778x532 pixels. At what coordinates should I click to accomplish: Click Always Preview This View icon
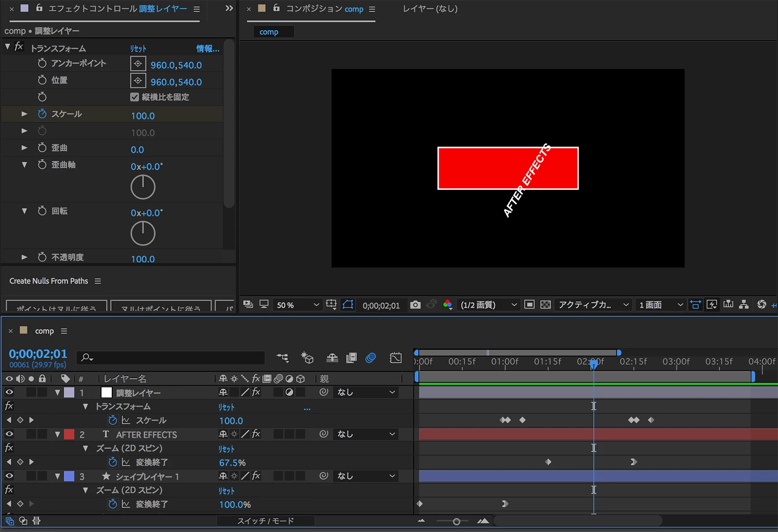pos(248,304)
